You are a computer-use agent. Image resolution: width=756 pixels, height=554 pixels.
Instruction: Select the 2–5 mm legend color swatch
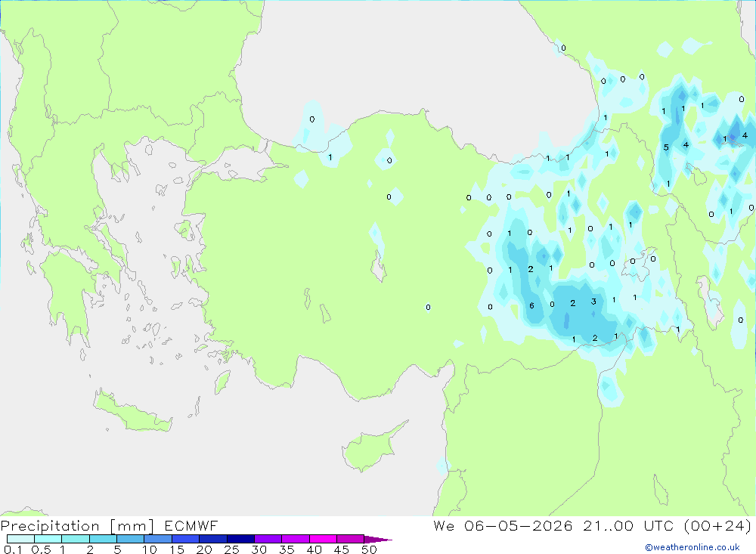(x=103, y=539)
